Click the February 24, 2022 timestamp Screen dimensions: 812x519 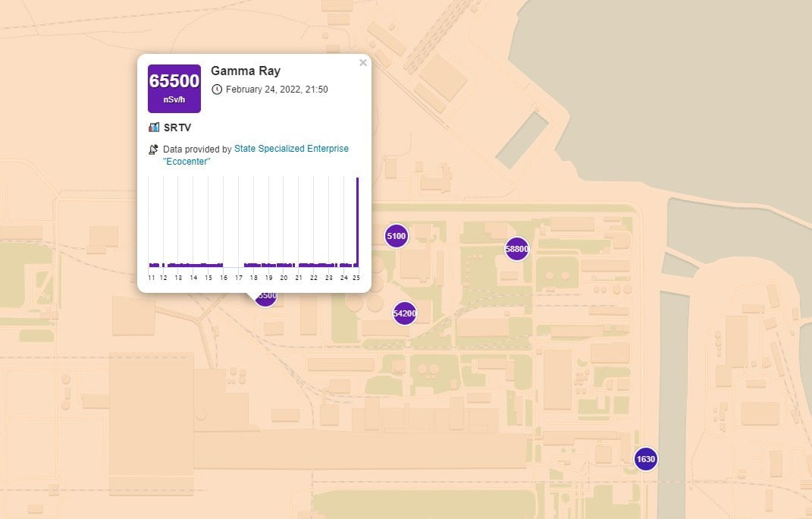(x=277, y=90)
